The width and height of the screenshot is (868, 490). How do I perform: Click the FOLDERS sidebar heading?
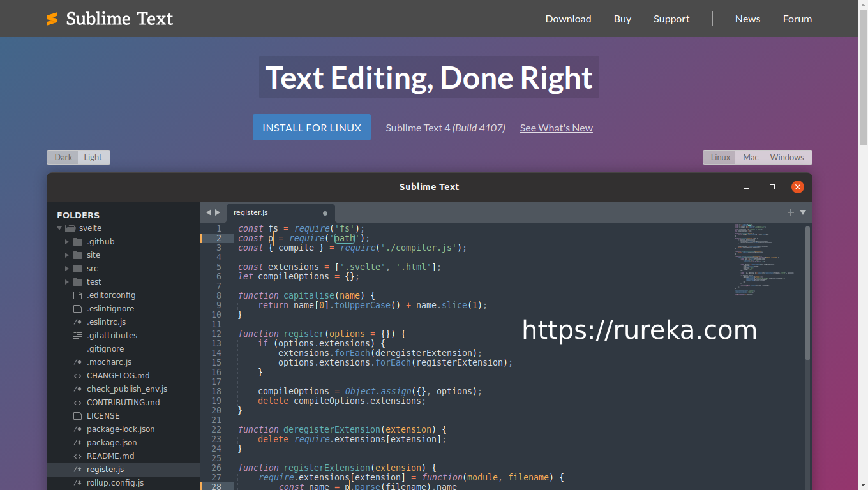pyautogui.click(x=78, y=215)
